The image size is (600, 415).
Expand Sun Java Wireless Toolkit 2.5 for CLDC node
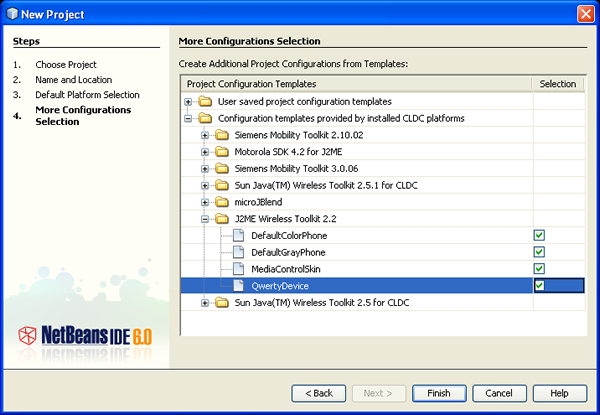[205, 303]
